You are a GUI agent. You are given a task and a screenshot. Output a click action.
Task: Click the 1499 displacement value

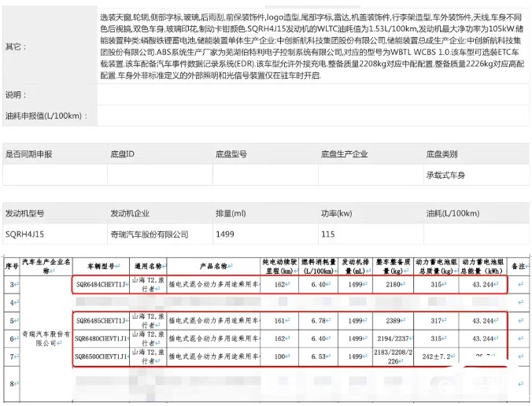[x=226, y=234]
